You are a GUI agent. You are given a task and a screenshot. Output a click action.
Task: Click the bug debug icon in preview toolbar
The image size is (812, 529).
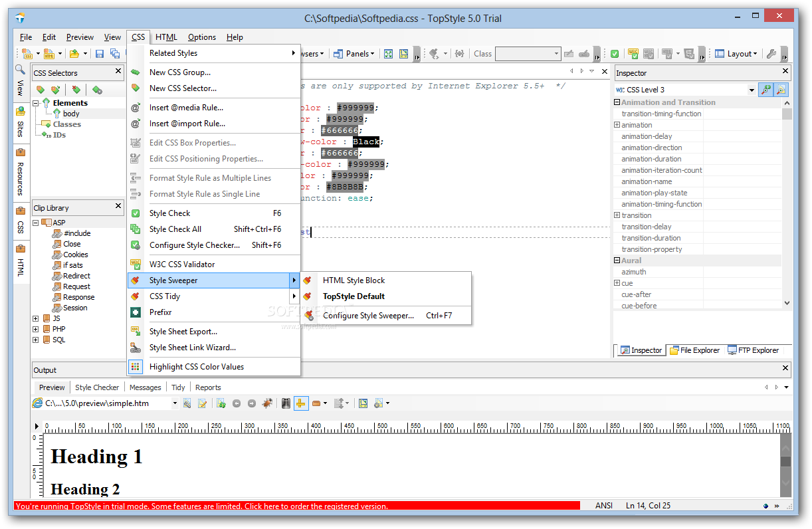coord(267,403)
